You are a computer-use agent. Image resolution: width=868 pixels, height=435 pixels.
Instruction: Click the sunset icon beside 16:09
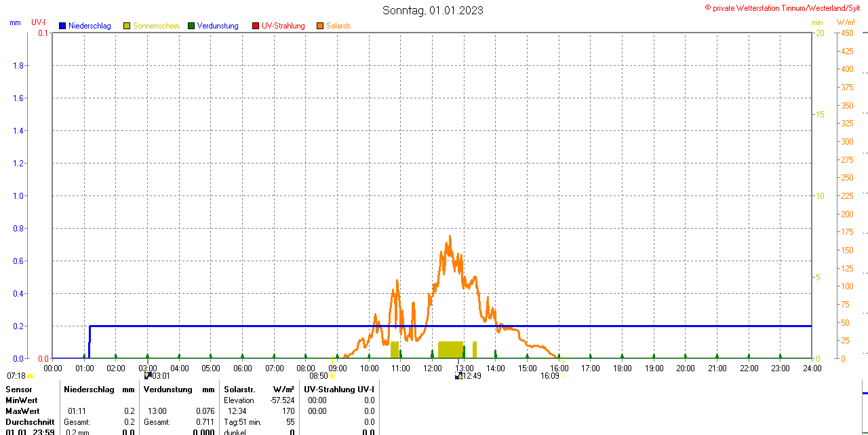563,376
